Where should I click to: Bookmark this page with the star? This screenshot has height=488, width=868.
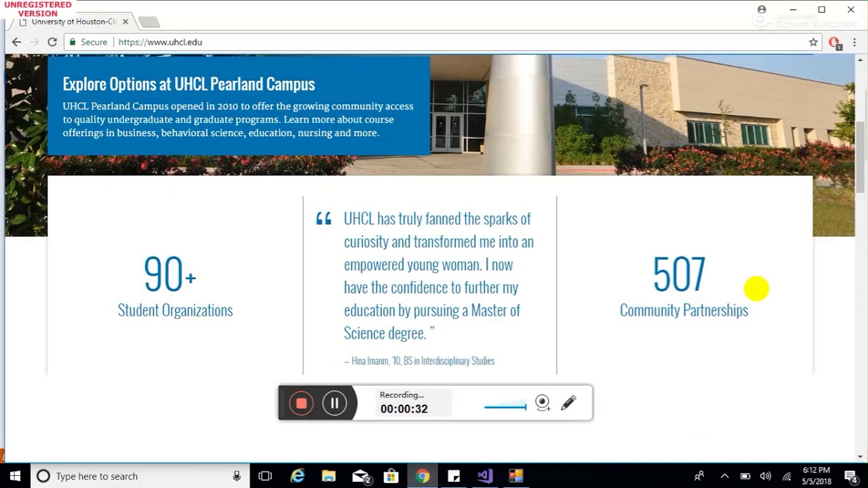pos(813,42)
